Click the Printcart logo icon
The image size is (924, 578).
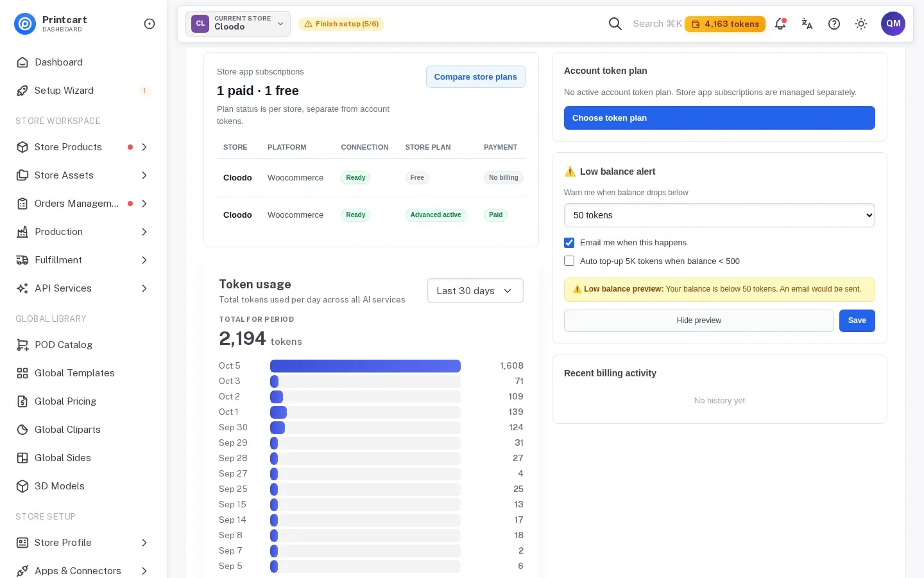click(25, 24)
